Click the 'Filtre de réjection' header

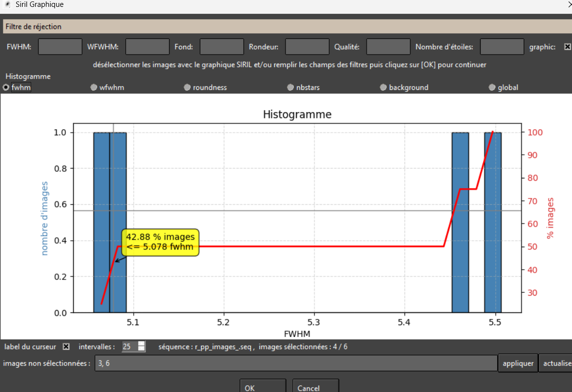(33, 27)
